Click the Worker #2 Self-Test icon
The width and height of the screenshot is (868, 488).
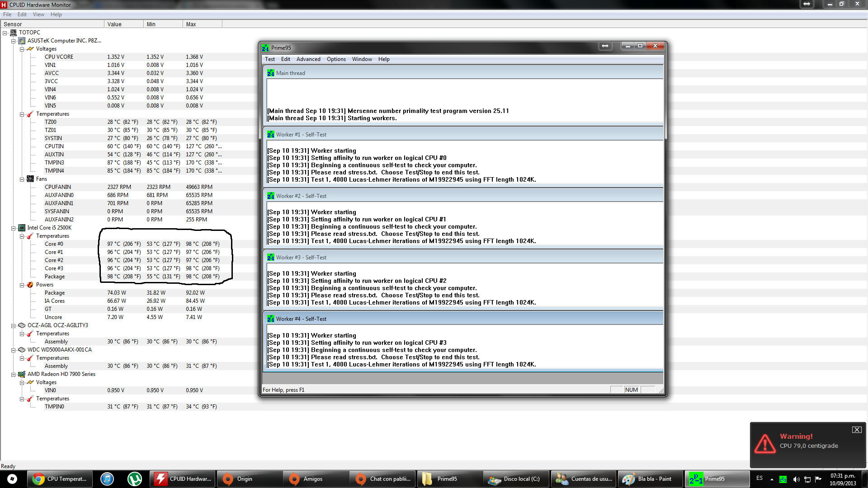271,196
